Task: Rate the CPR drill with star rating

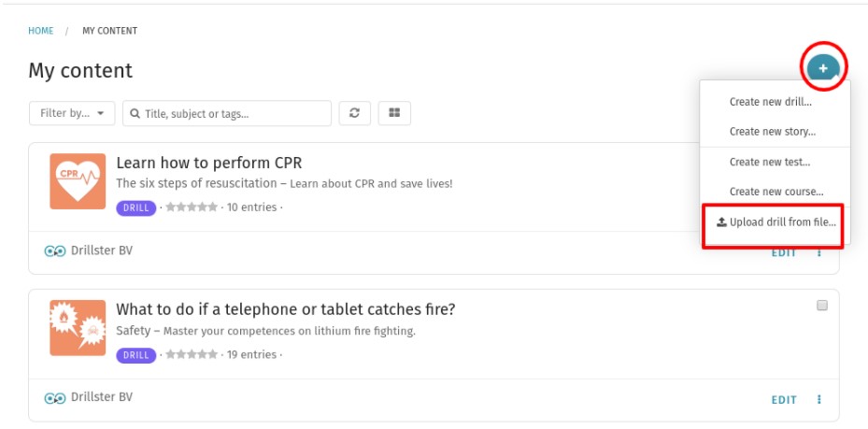Action: pos(192,207)
